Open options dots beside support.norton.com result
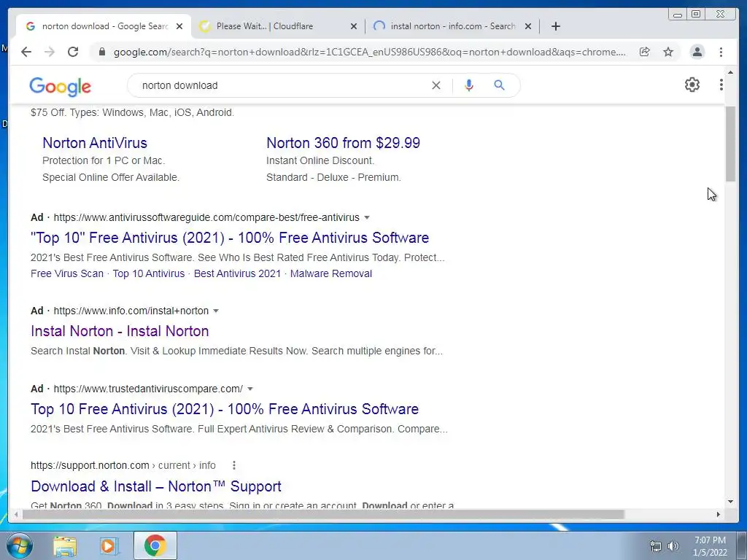This screenshot has height=560, width=747. tap(234, 465)
